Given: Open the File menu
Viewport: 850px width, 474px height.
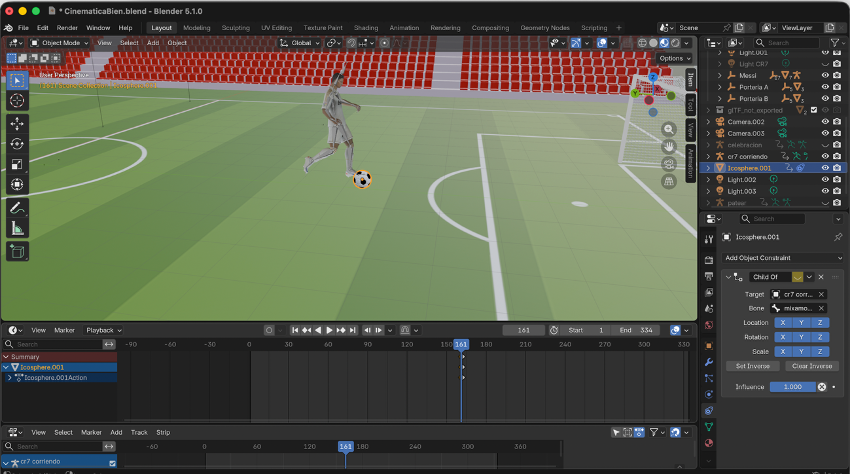Looking at the screenshot, I should (x=23, y=28).
